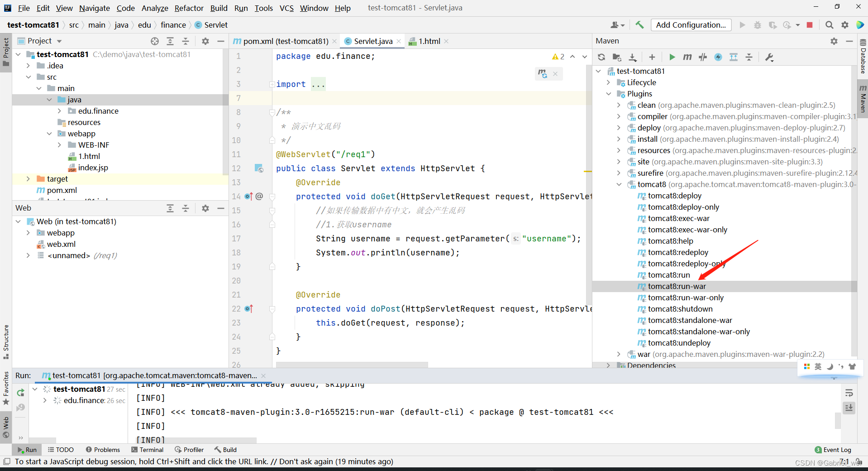Toggle Project tool window stripe button
Viewport: 868px width, 471px height.
[x=6, y=52]
